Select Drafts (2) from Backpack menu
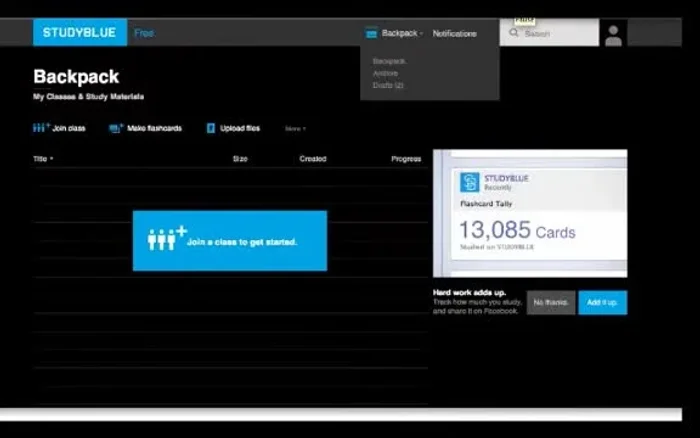The height and width of the screenshot is (438, 700). [x=388, y=85]
